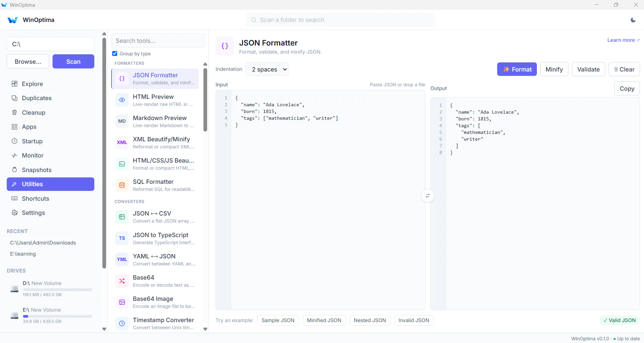Click the Scan a folder search box
This screenshot has height=343, width=644.
pyautogui.click(x=341, y=20)
